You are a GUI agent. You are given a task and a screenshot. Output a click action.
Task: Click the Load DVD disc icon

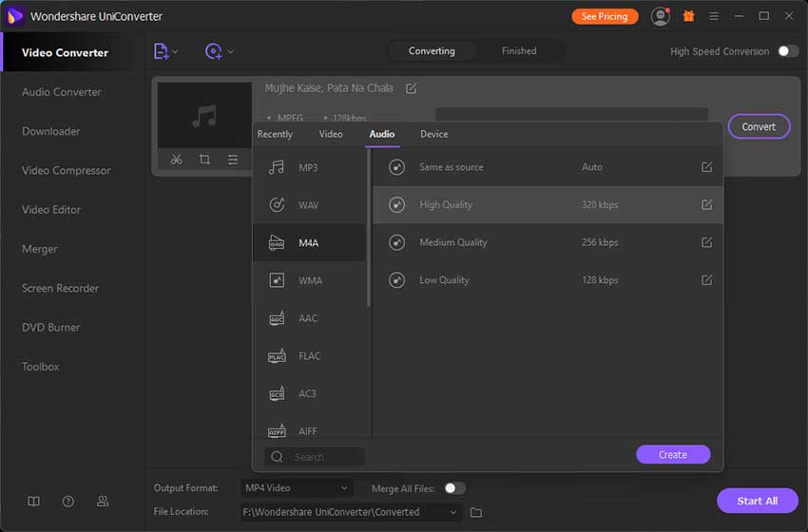click(x=213, y=51)
